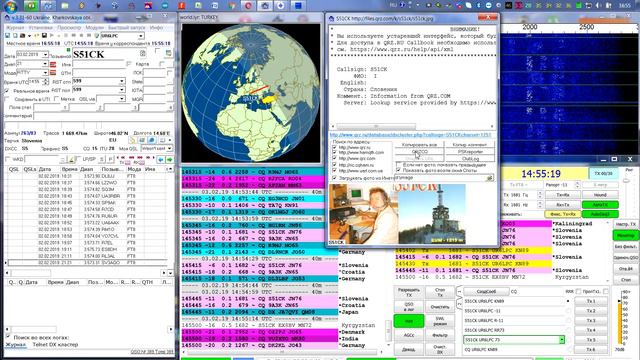The width and height of the screenshot is (640, 360).
Task: Toggle the show-photo-near-Spots-window checkbox
Action: point(398,170)
